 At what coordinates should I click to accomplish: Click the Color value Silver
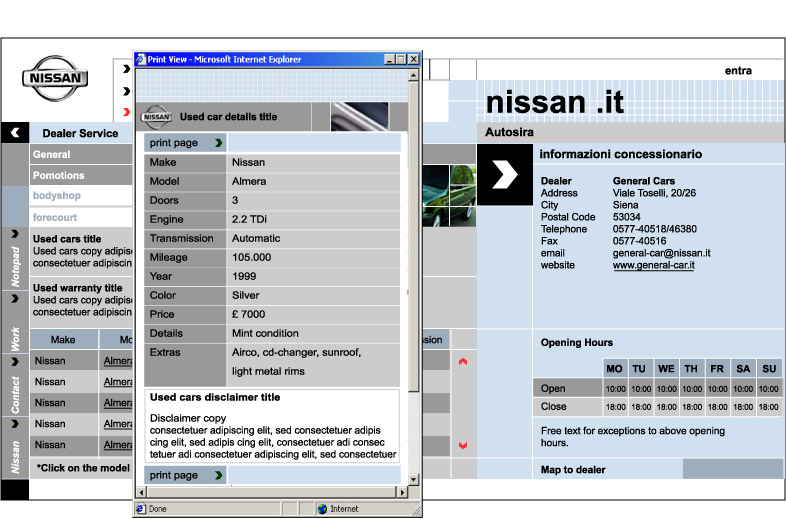246,295
